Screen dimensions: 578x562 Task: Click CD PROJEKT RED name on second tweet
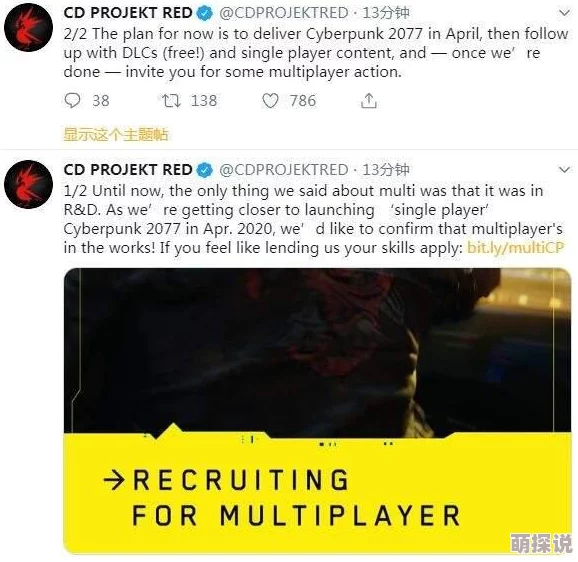click(x=128, y=170)
